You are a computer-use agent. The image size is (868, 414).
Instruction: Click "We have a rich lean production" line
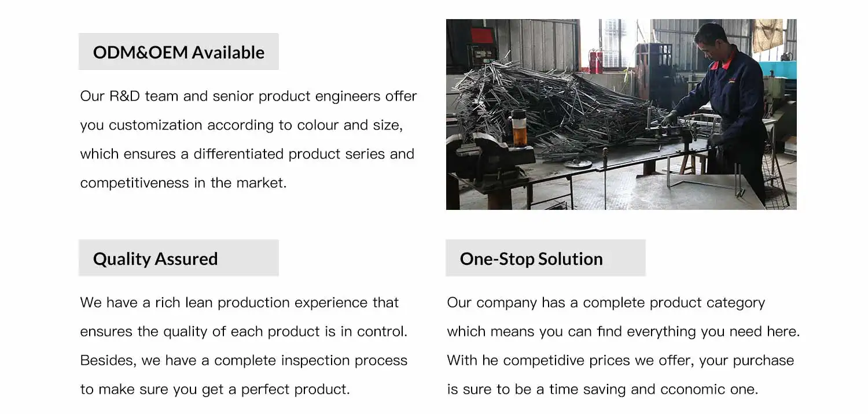click(239, 302)
